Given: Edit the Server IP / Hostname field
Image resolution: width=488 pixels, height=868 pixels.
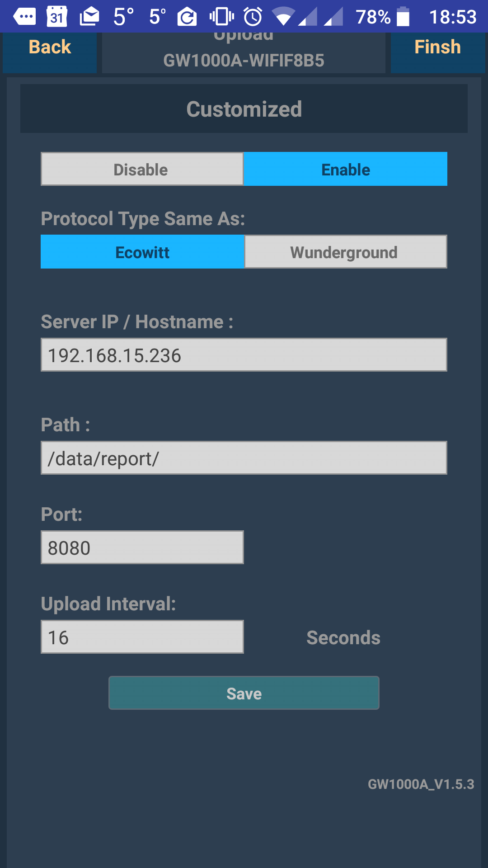Looking at the screenshot, I should point(244,355).
